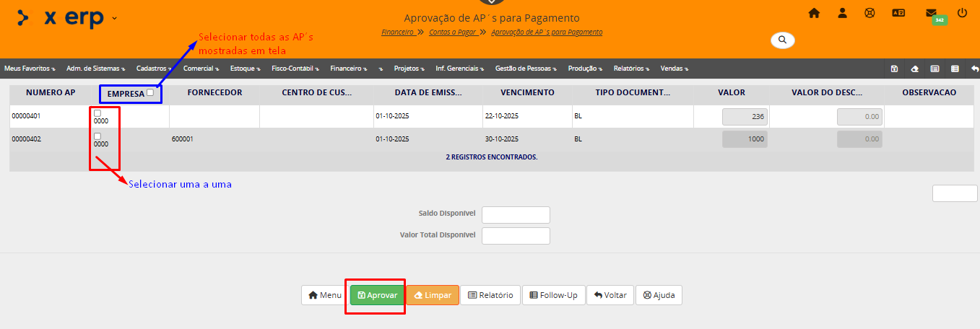This screenshot has width=980, height=329.
Task: Click the save icon in the dark toolbar
Action: coord(894,69)
